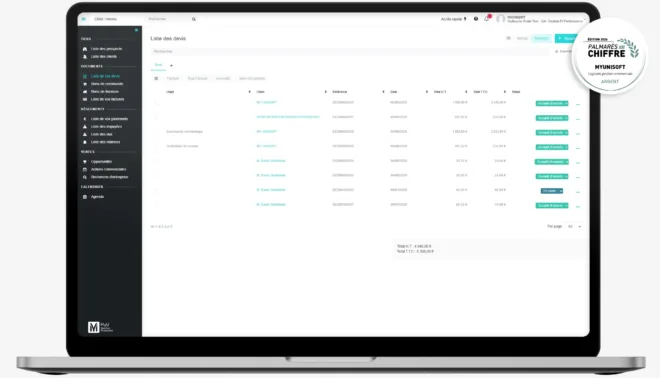Sort the table by Total H.T column
The image size is (660, 378).
pyautogui.click(x=466, y=92)
